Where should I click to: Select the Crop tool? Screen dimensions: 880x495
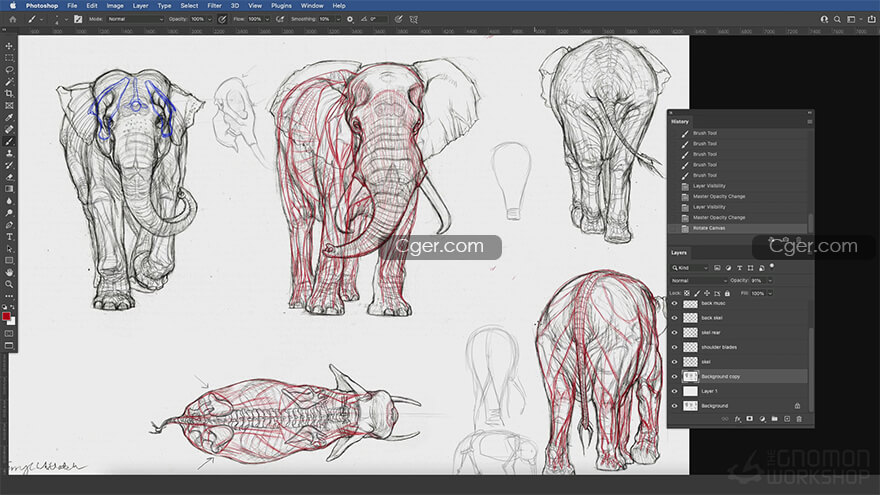click(9, 94)
